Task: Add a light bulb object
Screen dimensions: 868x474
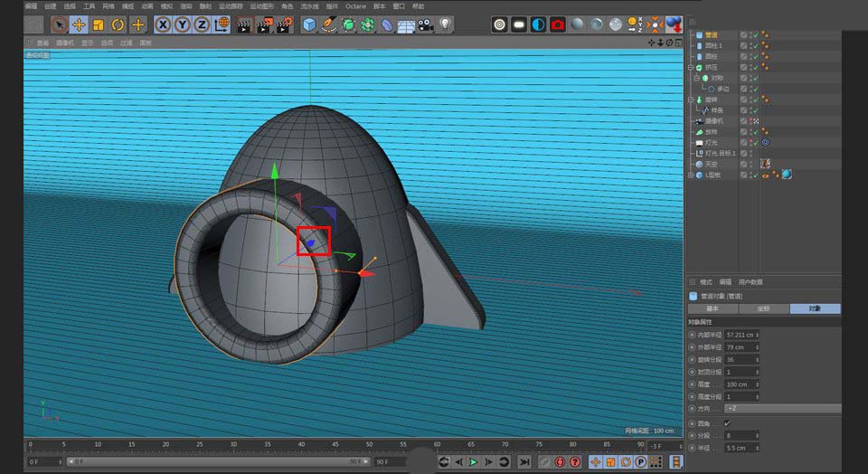Action: coord(445,25)
